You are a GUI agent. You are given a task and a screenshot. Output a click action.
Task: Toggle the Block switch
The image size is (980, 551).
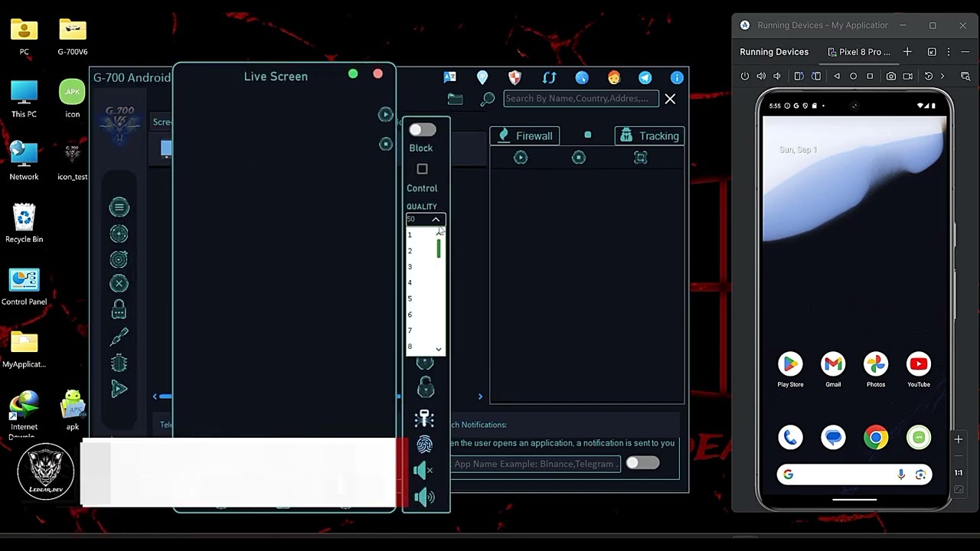click(x=422, y=130)
